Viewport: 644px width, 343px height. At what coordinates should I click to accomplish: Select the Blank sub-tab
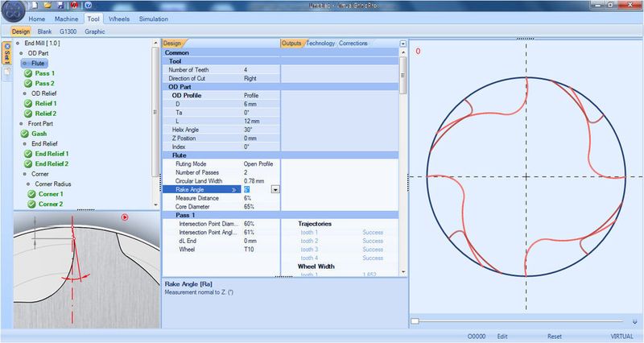click(x=44, y=31)
